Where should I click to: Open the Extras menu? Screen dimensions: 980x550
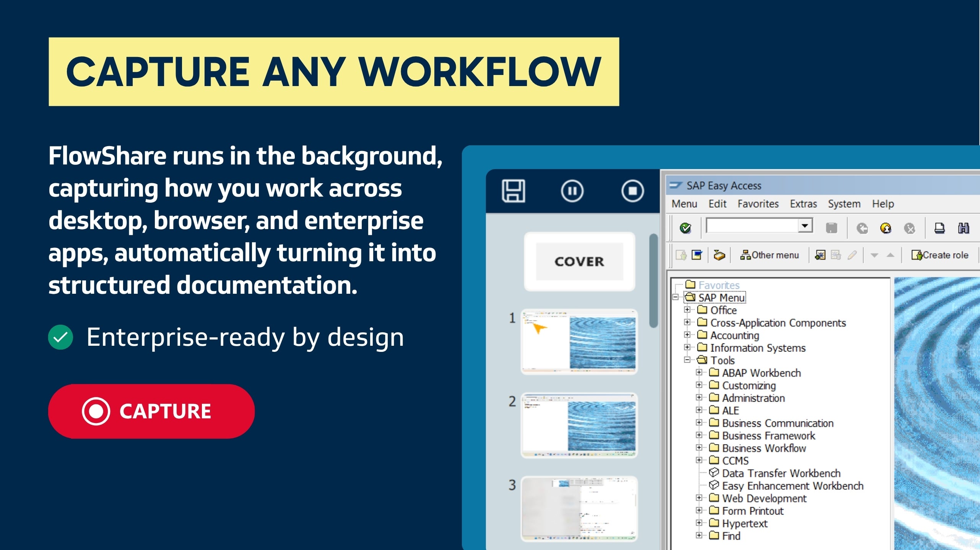tap(803, 204)
